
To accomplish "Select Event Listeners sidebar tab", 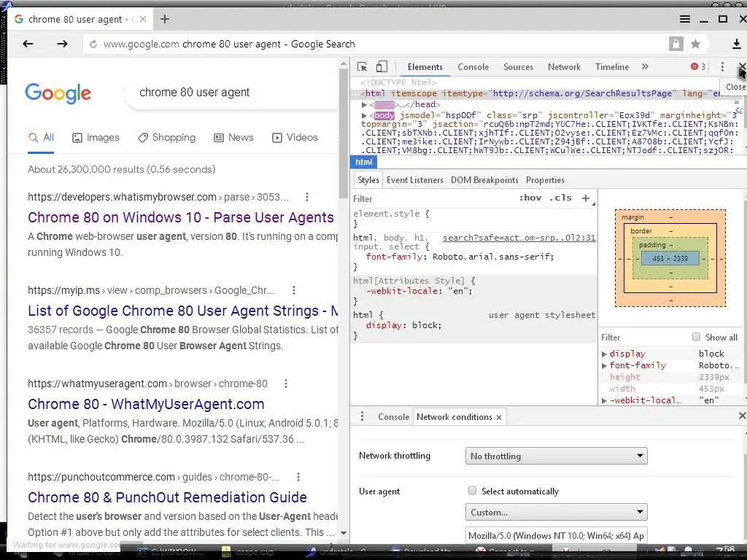I will 414,180.
